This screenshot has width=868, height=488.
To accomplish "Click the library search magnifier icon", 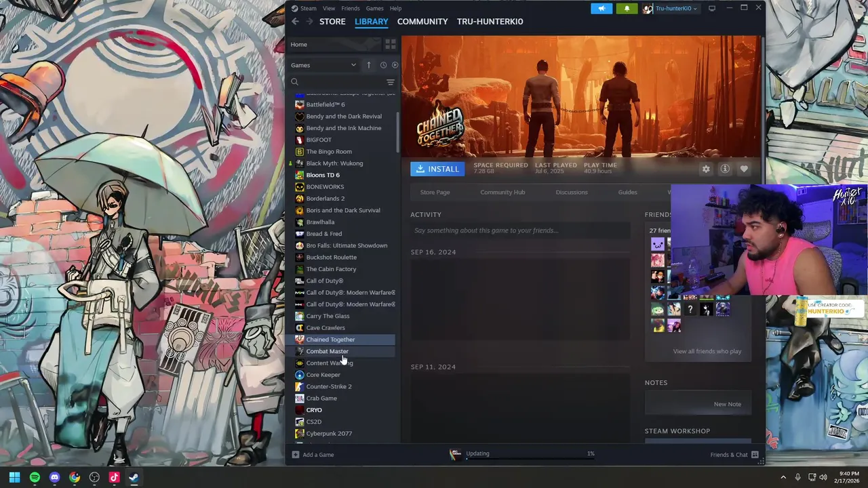I will click(294, 82).
